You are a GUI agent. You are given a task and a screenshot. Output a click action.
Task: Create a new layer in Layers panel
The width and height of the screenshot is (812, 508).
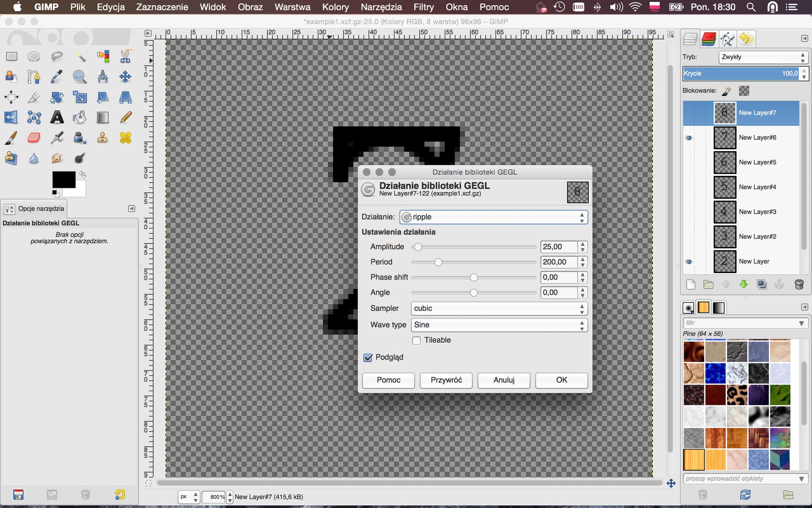(691, 284)
